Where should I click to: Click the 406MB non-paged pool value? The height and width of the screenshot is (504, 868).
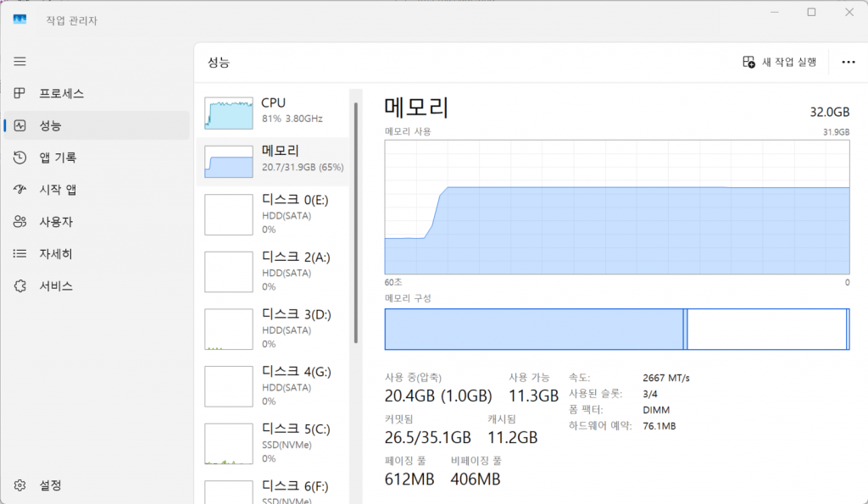[475, 479]
